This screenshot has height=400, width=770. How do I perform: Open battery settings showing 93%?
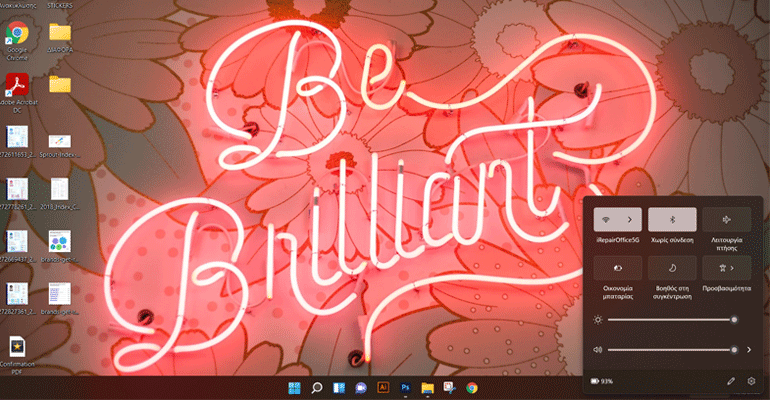[x=602, y=381]
